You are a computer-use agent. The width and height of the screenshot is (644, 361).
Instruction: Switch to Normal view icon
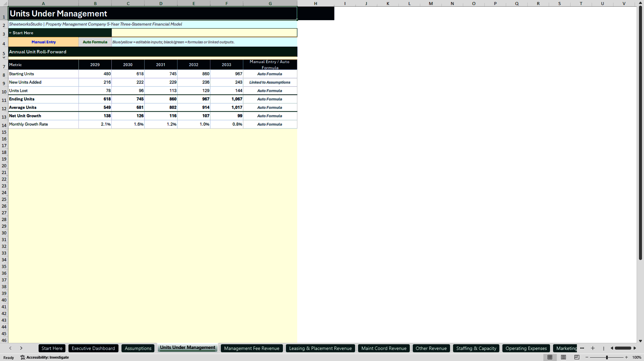pyautogui.click(x=550, y=357)
